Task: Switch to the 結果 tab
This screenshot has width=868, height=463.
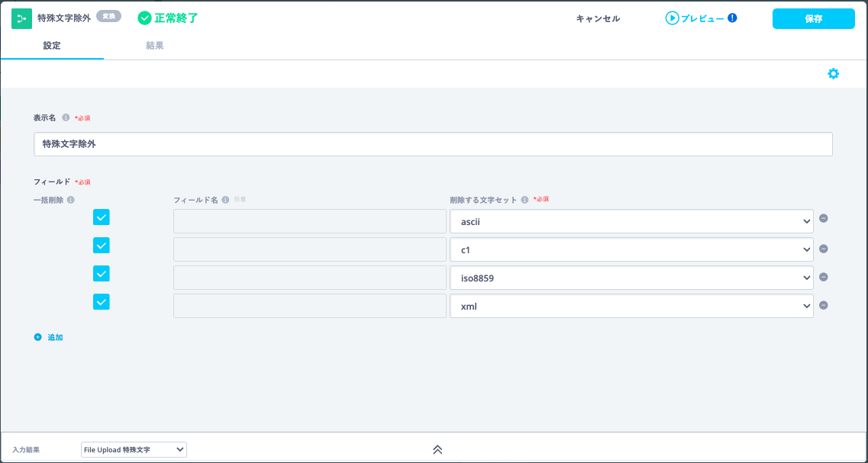Action: (155, 46)
